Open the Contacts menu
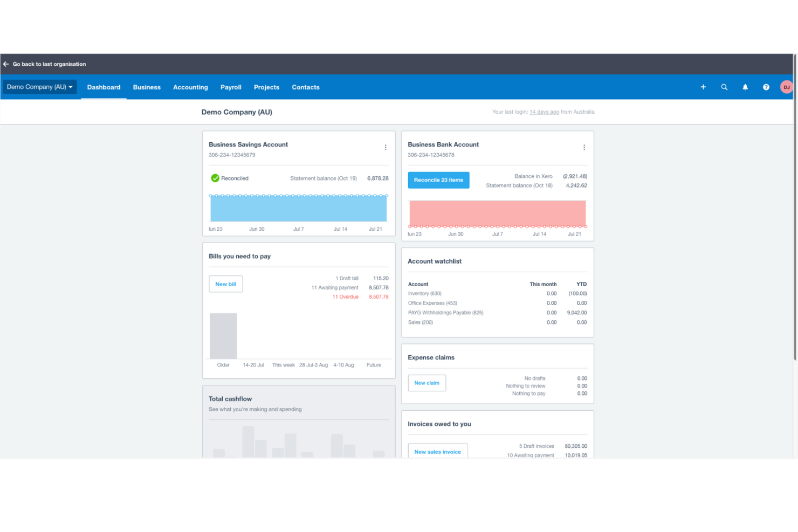798x532 pixels. point(306,87)
